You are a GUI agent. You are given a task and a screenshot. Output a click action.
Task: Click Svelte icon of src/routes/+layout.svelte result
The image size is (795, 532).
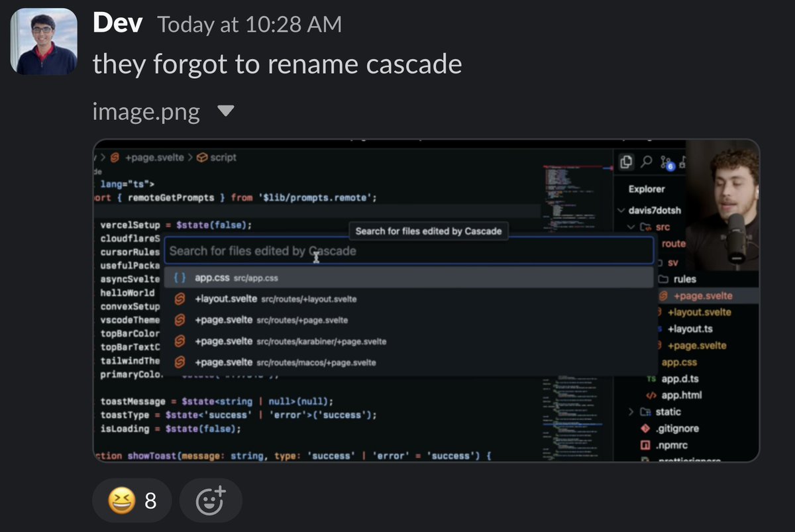point(179,299)
